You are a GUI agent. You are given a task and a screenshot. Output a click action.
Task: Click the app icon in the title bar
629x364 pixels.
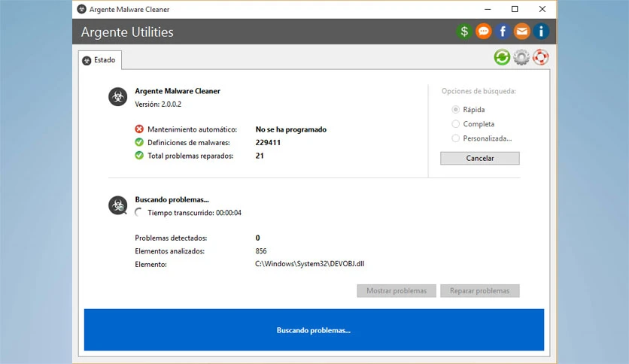[x=81, y=9]
